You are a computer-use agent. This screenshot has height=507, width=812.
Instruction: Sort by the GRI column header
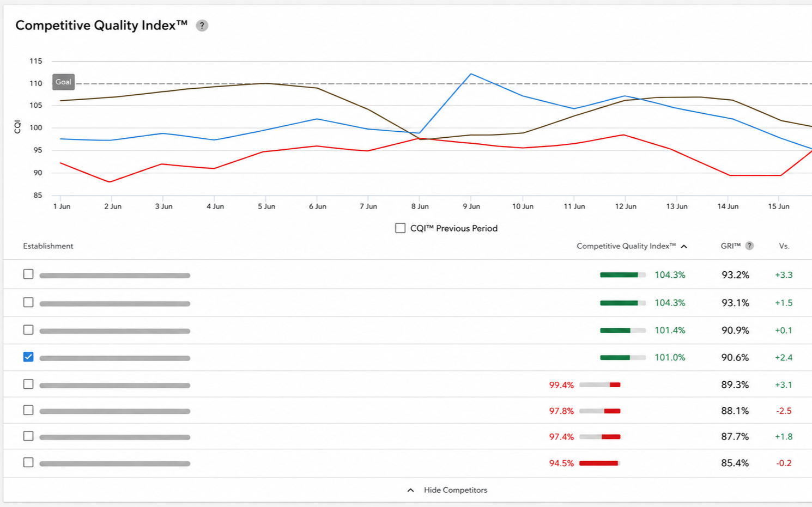coord(730,246)
